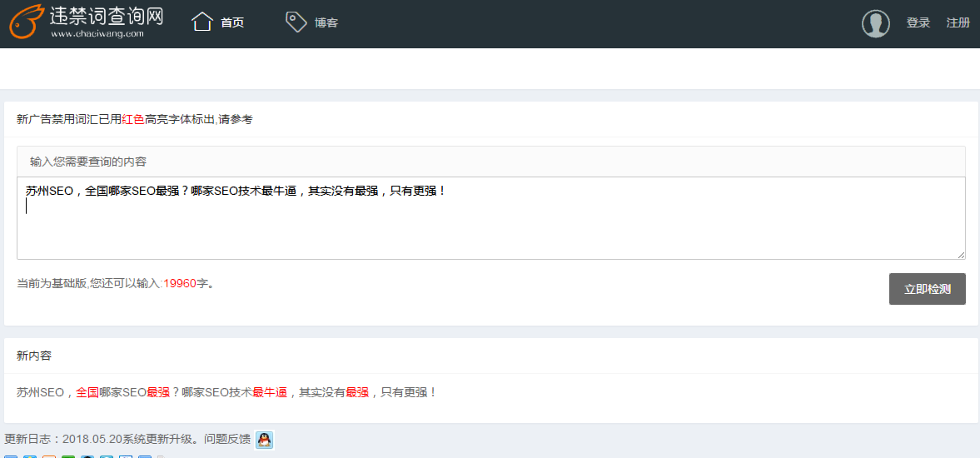
Task: Click the red 19960 remaining character count
Action: (180, 283)
